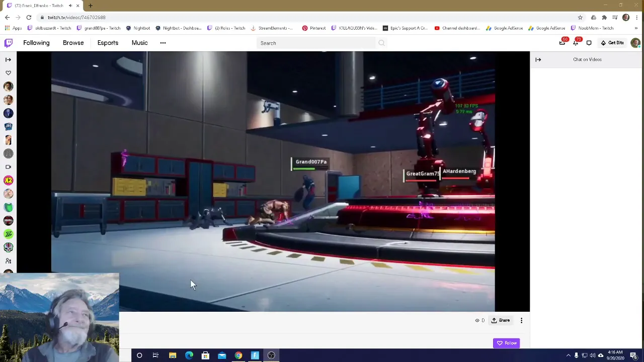
Task: Click the heart Followed Channels icon
Action: pyautogui.click(x=8, y=73)
